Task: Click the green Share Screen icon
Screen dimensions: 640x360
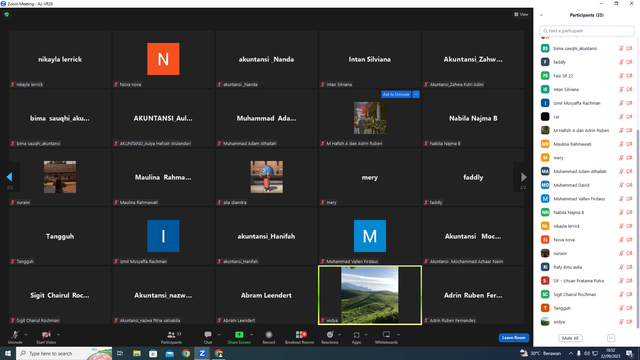Action: point(239,335)
